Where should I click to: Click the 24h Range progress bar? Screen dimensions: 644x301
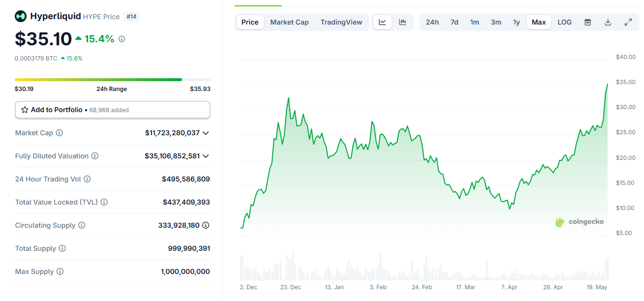[112, 79]
